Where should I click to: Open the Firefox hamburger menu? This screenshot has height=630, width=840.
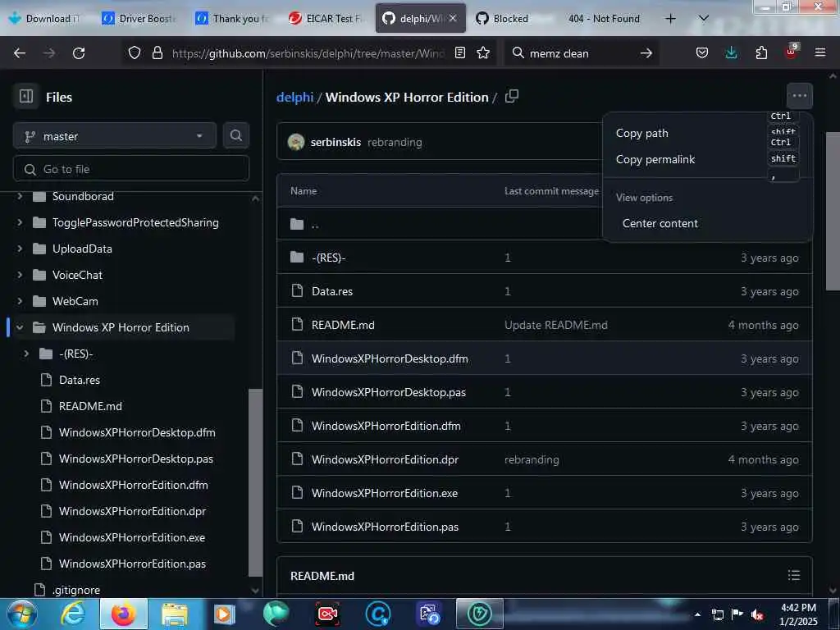pyautogui.click(x=820, y=52)
